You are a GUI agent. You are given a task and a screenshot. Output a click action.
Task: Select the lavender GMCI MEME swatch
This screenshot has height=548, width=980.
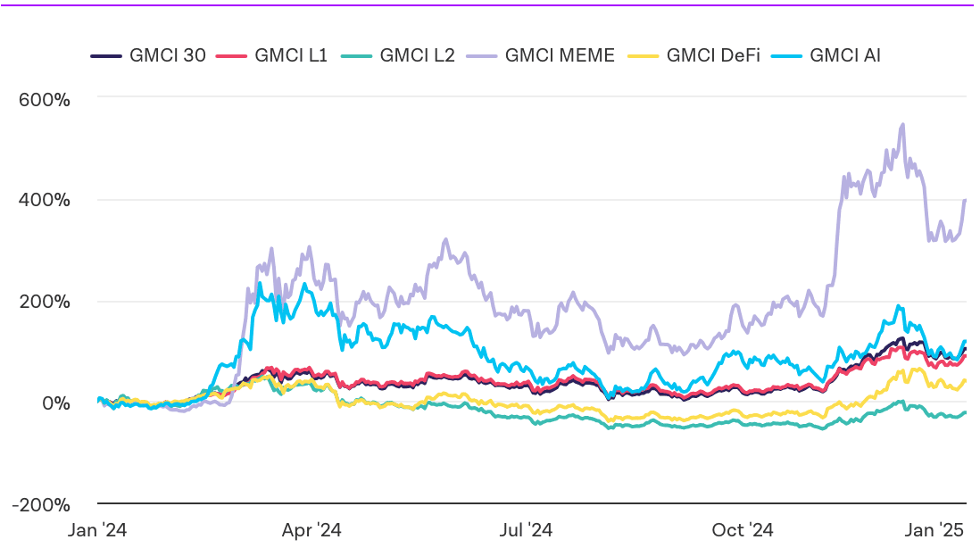(482, 56)
